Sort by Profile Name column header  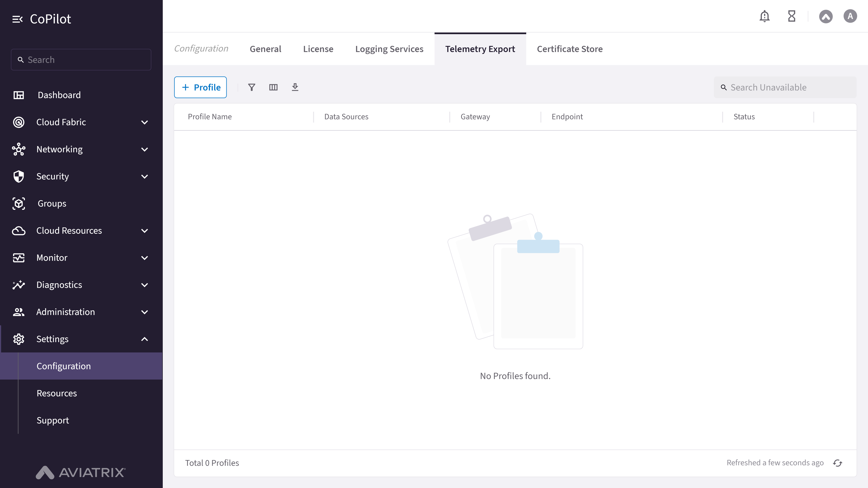click(210, 117)
